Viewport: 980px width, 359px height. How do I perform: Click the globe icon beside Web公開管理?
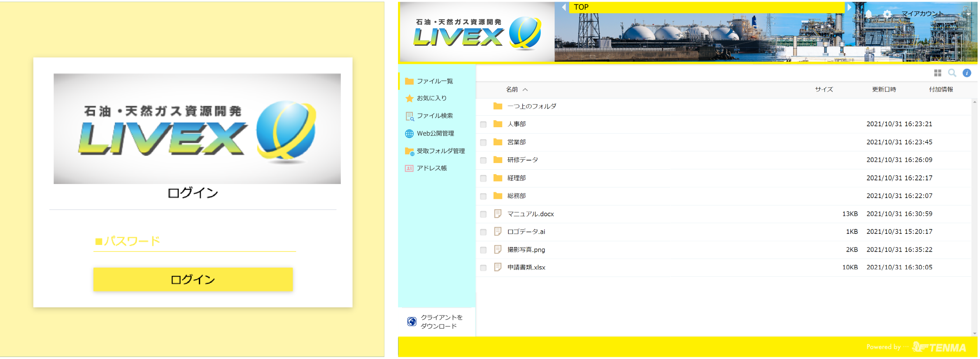409,133
